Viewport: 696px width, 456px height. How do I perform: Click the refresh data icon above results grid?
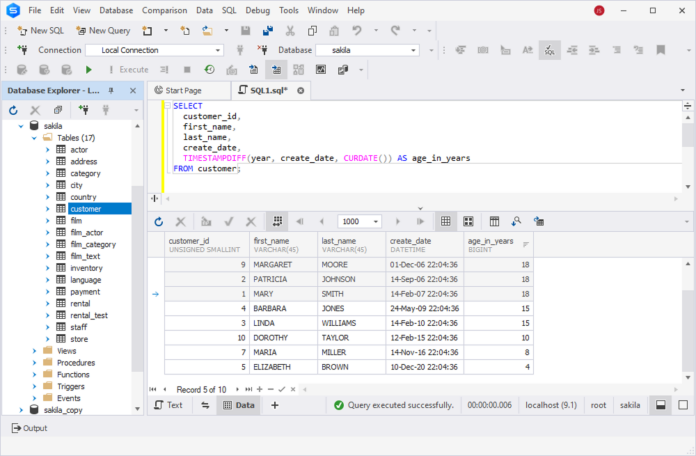[x=158, y=222]
